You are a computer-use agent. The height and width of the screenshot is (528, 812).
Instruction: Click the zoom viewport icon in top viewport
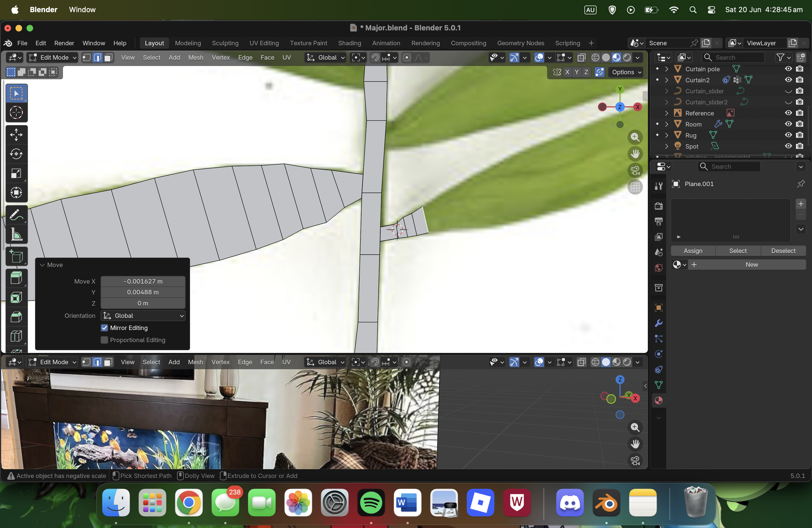[x=635, y=137]
